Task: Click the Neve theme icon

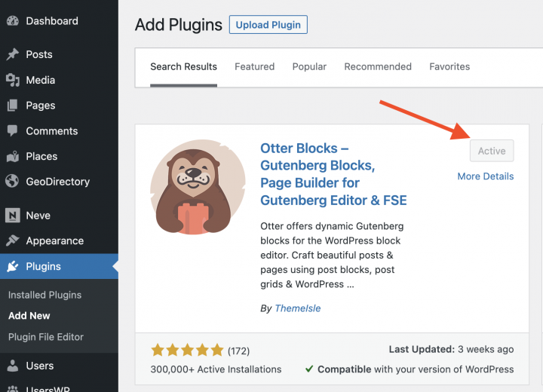Action: pyautogui.click(x=12, y=216)
